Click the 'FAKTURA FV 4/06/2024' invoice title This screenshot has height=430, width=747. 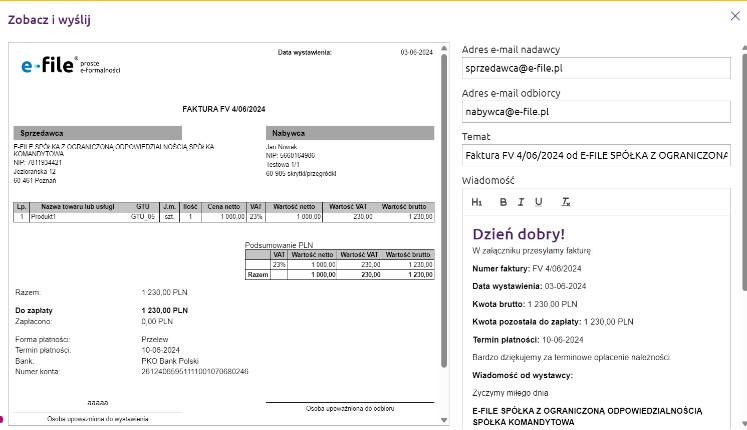(223, 109)
